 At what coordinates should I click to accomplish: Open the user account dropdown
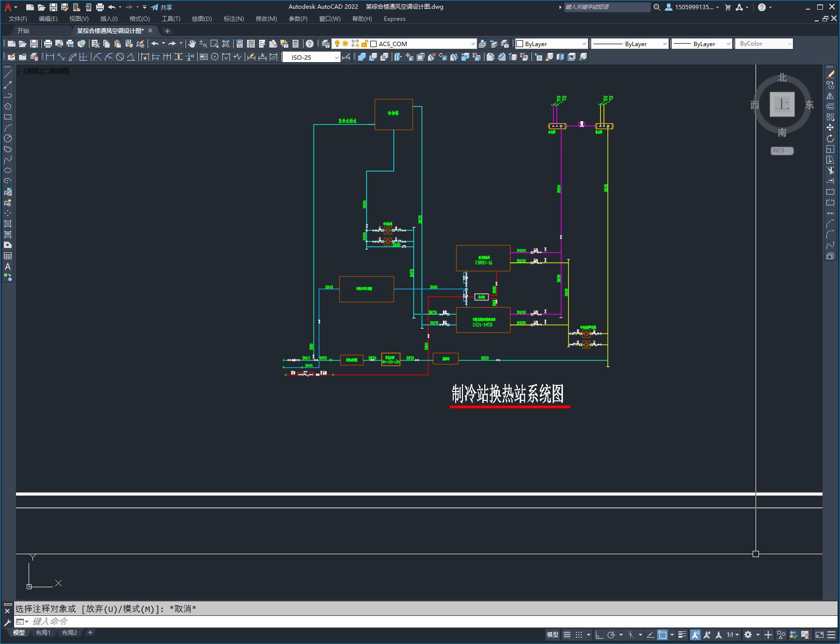point(692,7)
